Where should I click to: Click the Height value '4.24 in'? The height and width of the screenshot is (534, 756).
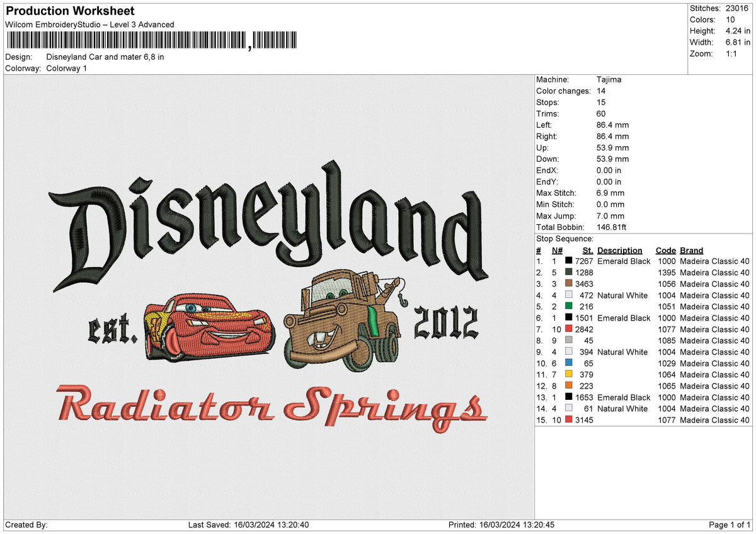[x=738, y=31]
